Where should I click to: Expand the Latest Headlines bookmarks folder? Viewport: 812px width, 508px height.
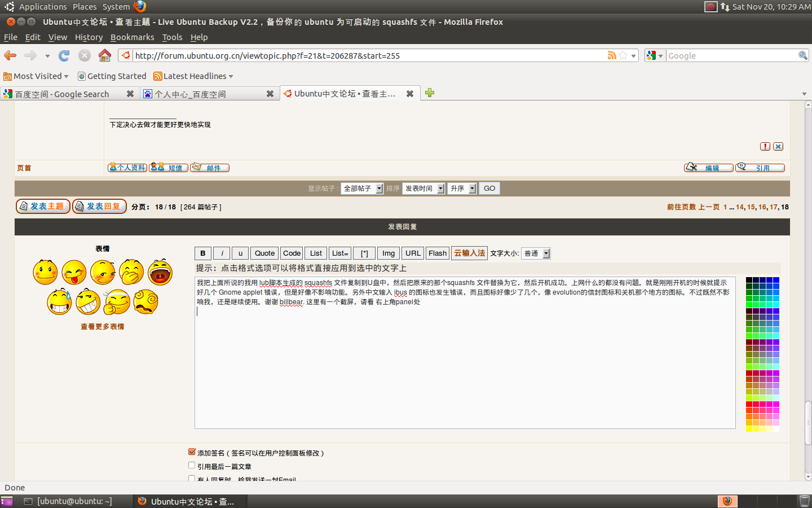tap(193, 76)
